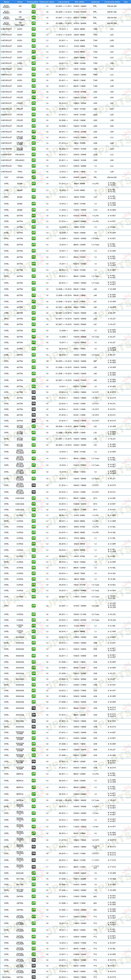Click fuel icon of MERIVA 1.4 LPG row

click(x=33, y=774)
